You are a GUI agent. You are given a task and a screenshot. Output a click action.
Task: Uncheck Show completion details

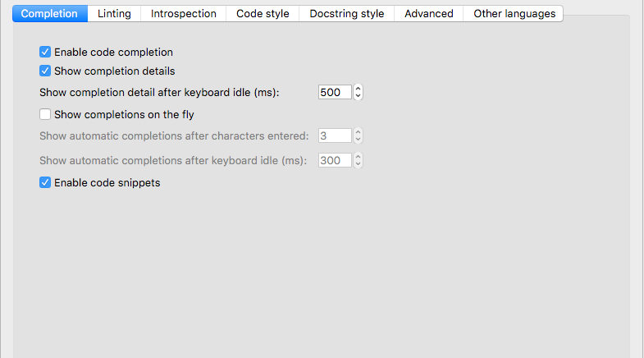point(45,71)
